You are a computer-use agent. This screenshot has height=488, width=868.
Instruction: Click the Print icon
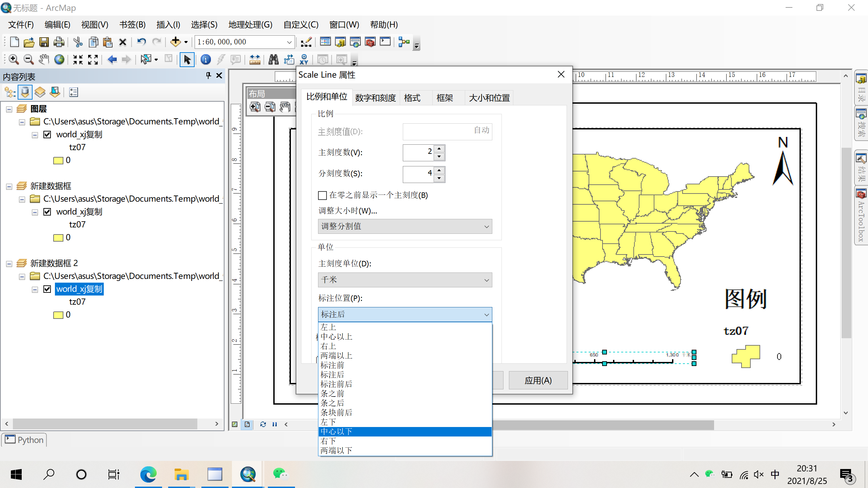(59, 42)
